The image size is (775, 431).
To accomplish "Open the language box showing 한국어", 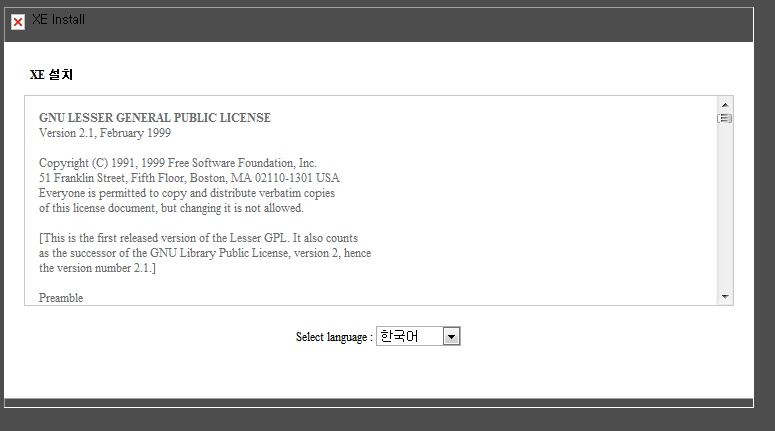I will [410, 337].
